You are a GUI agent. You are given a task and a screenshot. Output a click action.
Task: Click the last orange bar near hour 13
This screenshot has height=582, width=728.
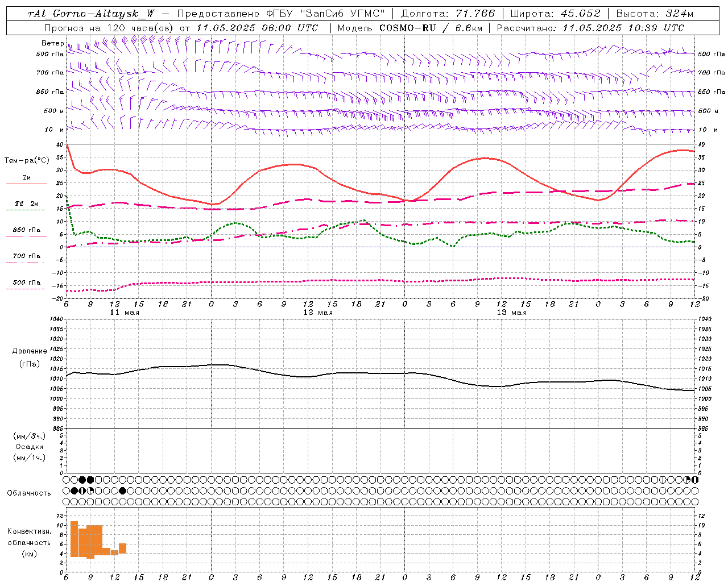(122, 548)
